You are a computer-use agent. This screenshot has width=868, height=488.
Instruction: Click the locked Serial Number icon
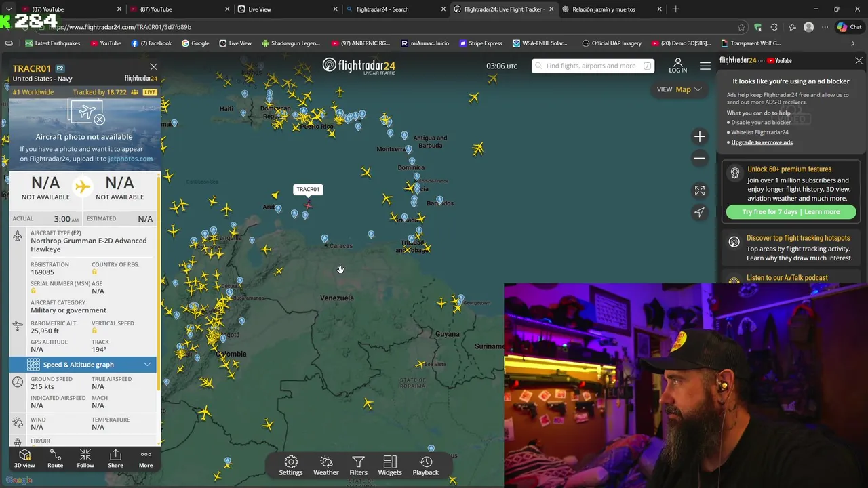tap(33, 291)
